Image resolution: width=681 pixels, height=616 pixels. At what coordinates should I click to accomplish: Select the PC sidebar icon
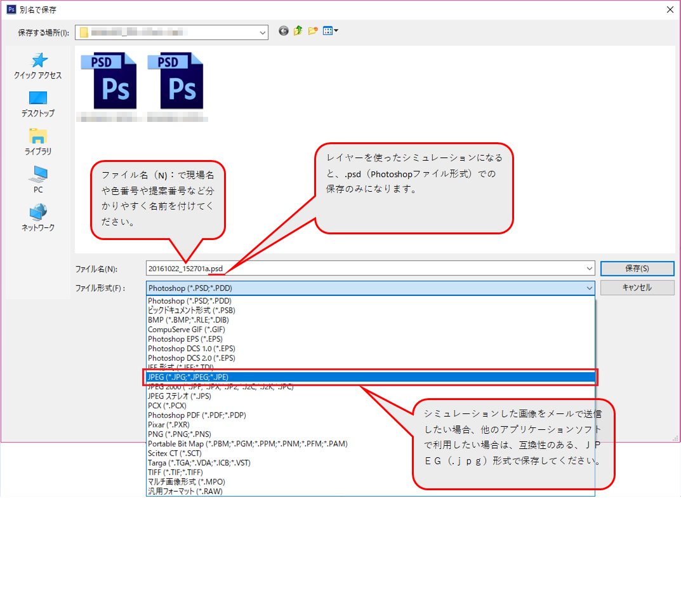click(x=38, y=180)
